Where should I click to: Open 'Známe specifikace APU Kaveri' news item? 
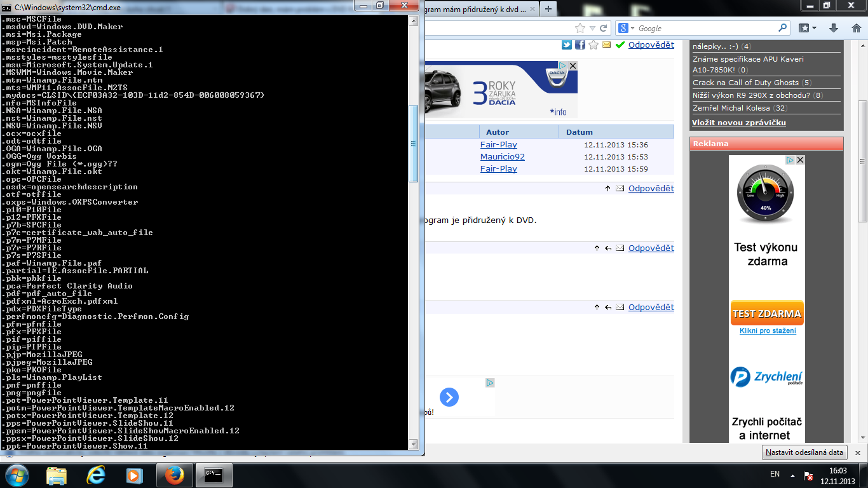tap(748, 64)
